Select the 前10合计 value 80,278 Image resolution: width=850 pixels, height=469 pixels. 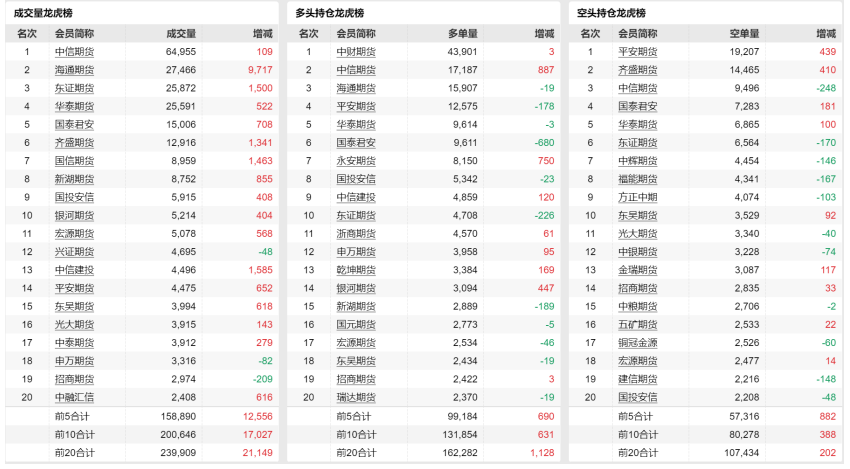click(744, 435)
